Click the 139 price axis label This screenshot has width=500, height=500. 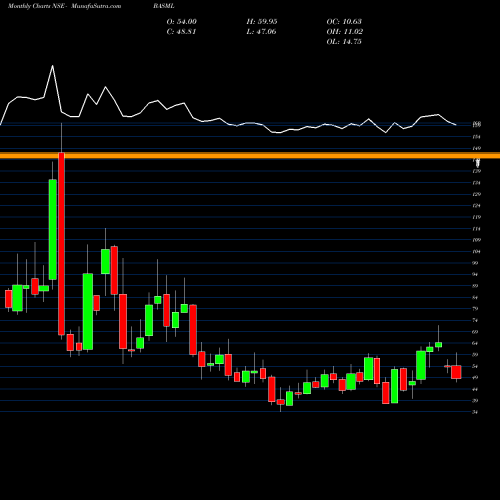click(477, 171)
